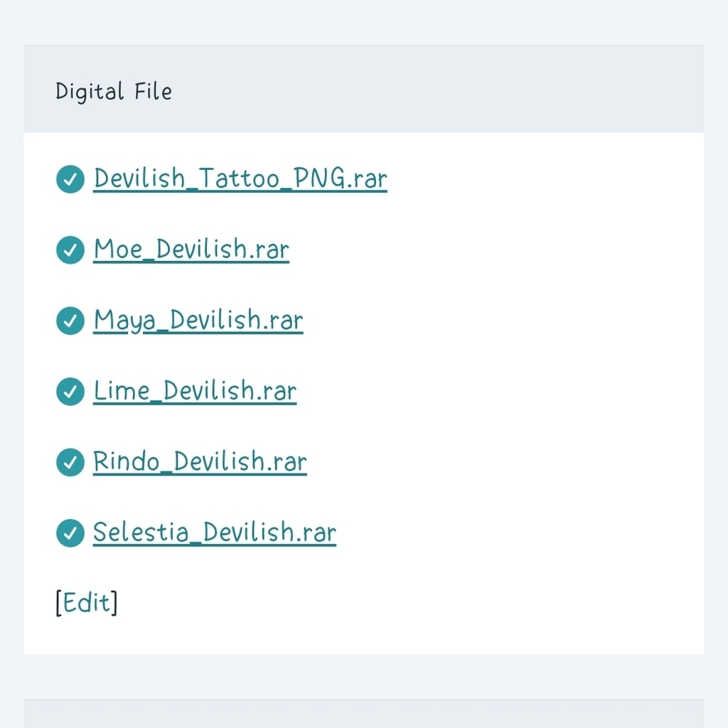728x728 pixels.
Task: Click the checkmark icon beside Devilish_Tattoo_PNG.rar
Action: point(70,179)
